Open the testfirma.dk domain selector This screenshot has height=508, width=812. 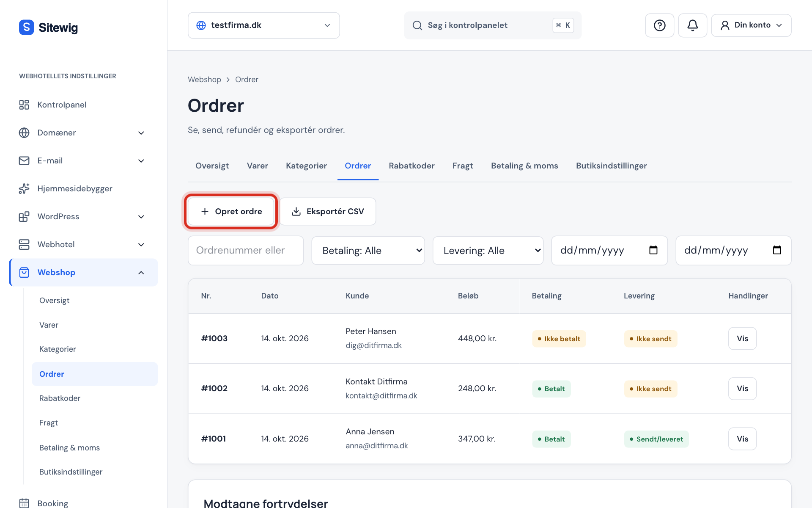[x=263, y=25]
